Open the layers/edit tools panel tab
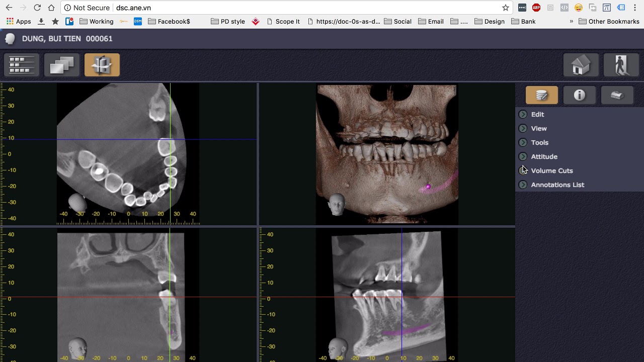 pos(541,95)
